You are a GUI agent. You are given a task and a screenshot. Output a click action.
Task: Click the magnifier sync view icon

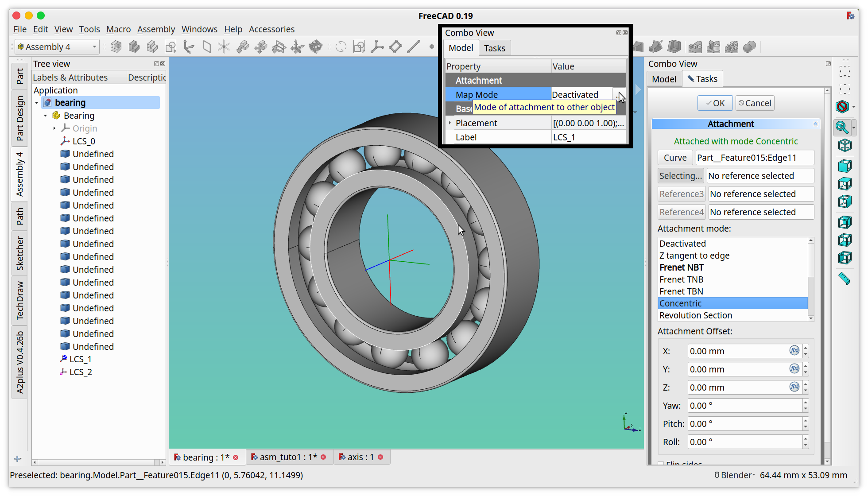[842, 128]
